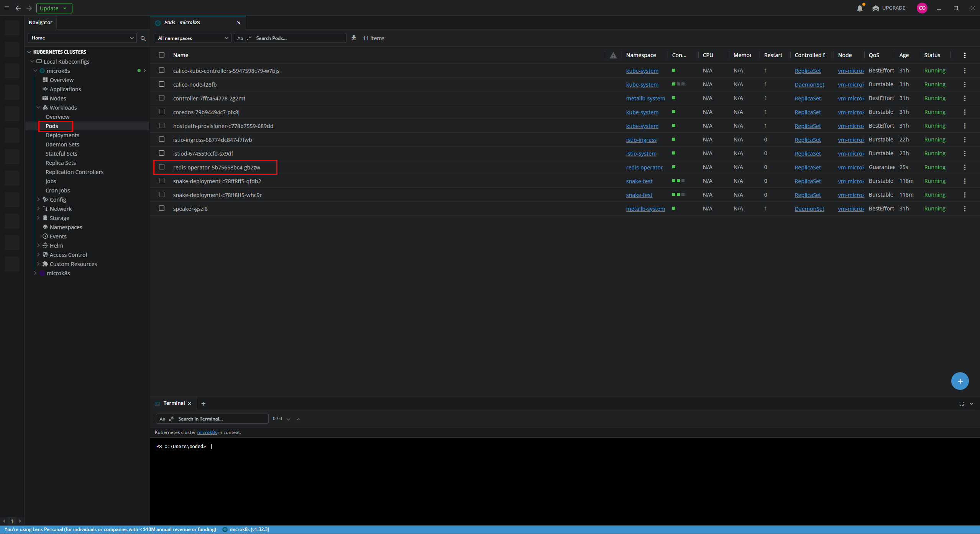Image resolution: width=980 pixels, height=534 pixels.
Task: Open snake-test link for snake-deployment-c78ff8ff5-qfdb2
Action: point(639,181)
